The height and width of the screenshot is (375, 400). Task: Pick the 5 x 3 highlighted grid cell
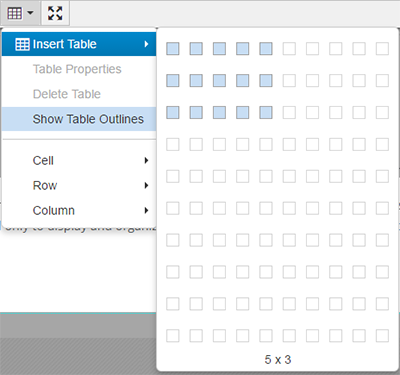(266, 112)
